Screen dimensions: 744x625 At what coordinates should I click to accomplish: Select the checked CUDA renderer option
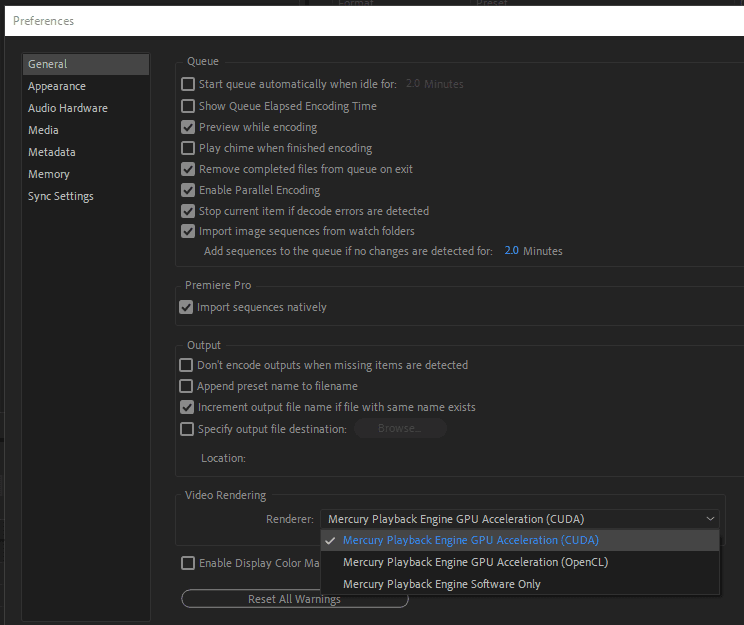470,540
